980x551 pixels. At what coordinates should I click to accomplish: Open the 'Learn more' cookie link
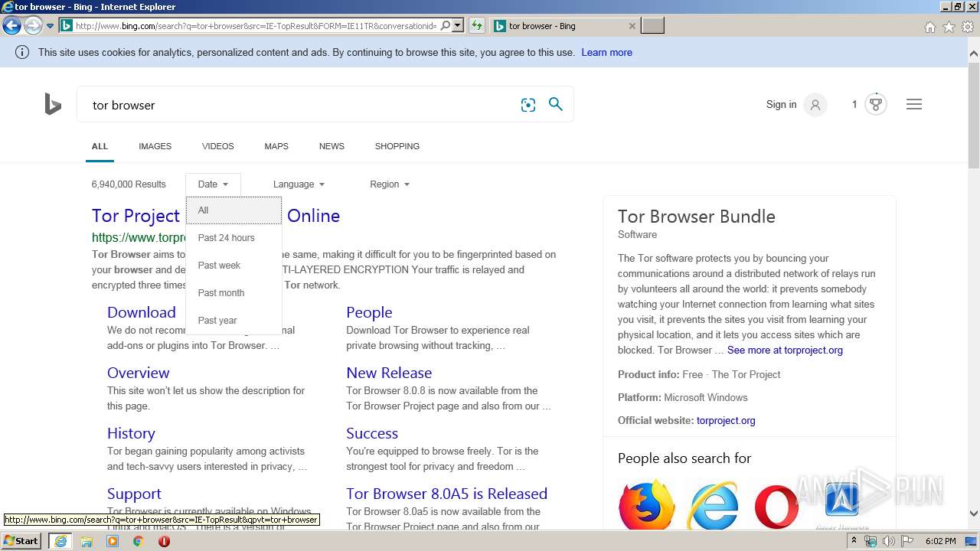coord(606,53)
